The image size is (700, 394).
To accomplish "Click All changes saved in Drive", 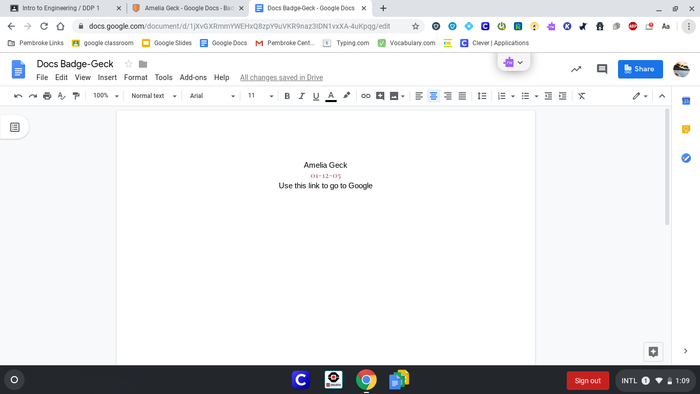I will click(x=281, y=78).
